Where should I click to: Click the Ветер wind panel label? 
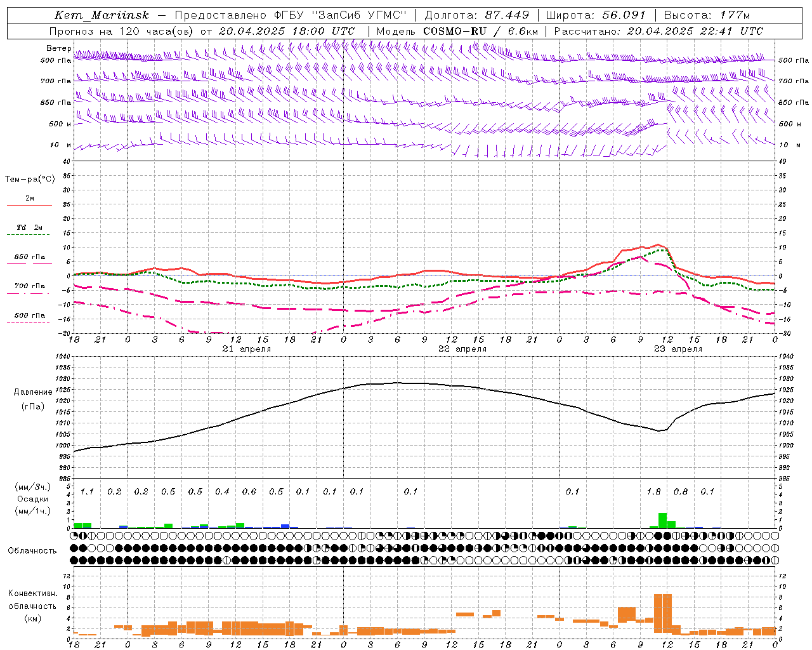click(x=58, y=48)
